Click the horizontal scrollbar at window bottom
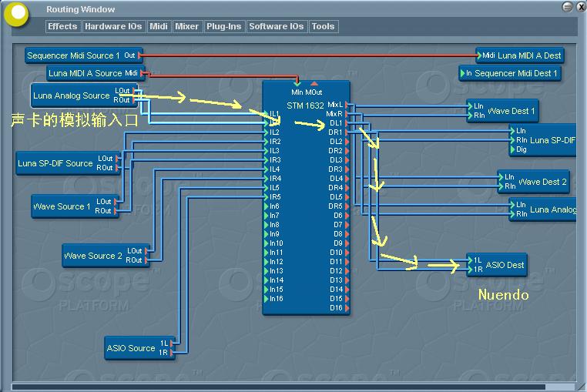The image size is (587, 392). (x=279, y=387)
